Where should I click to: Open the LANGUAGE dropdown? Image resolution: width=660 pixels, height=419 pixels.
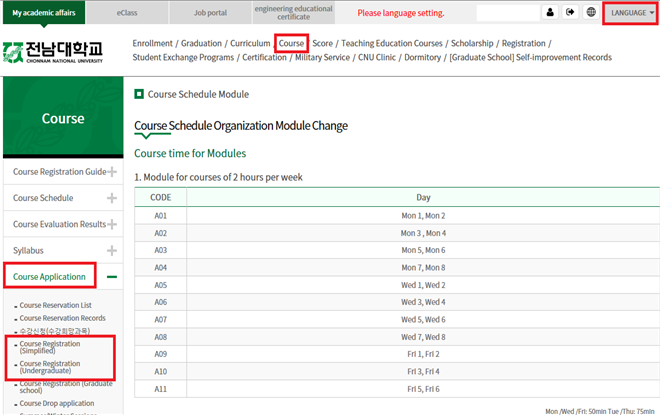(631, 13)
